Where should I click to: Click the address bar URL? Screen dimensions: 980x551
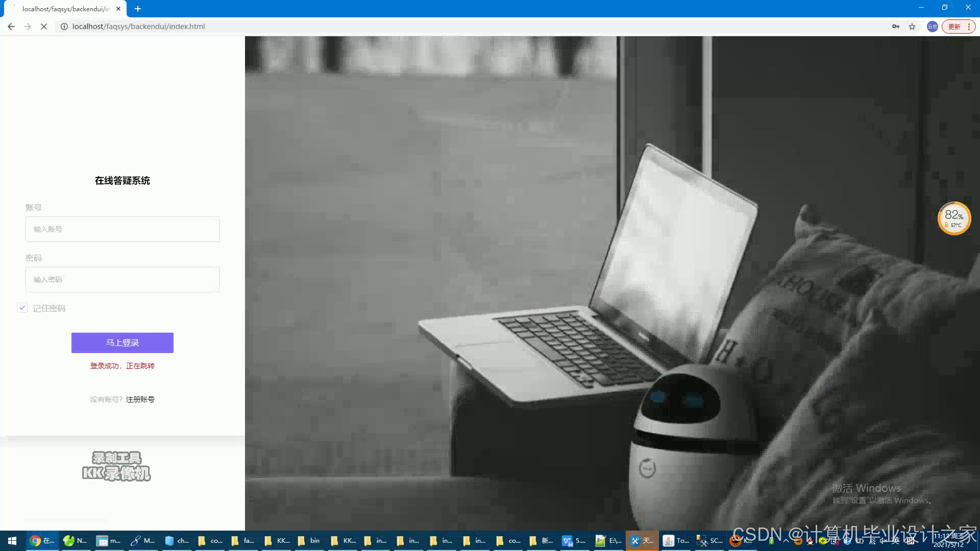pyautogui.click(x=138, y=27)
